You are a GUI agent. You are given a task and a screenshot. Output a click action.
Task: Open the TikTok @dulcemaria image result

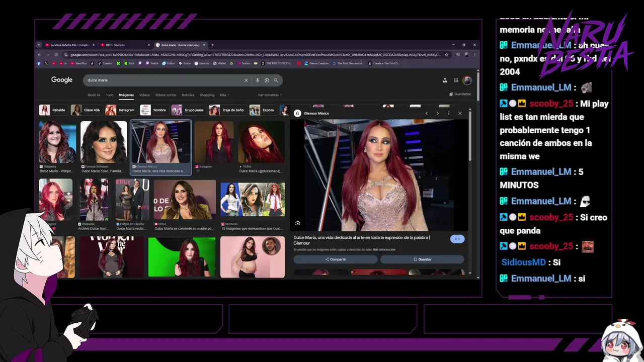(261, 142)
